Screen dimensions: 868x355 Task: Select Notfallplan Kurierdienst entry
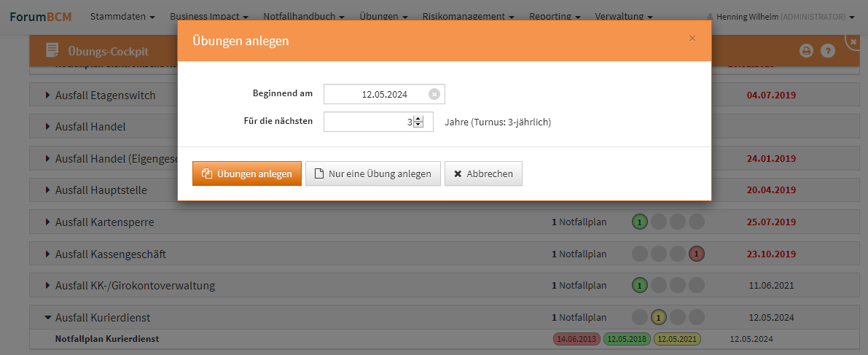[x=107, y=339]
